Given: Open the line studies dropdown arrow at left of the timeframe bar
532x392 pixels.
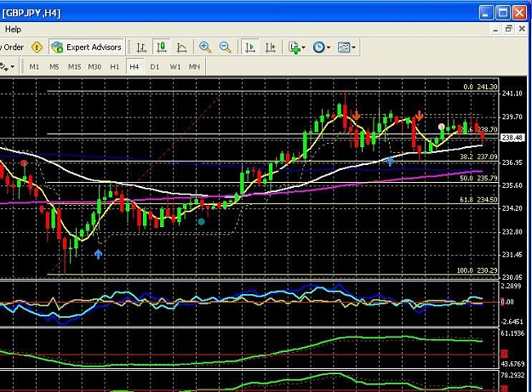Looking at the screenshot, I should pyautogui.click(x=13, y=66).
